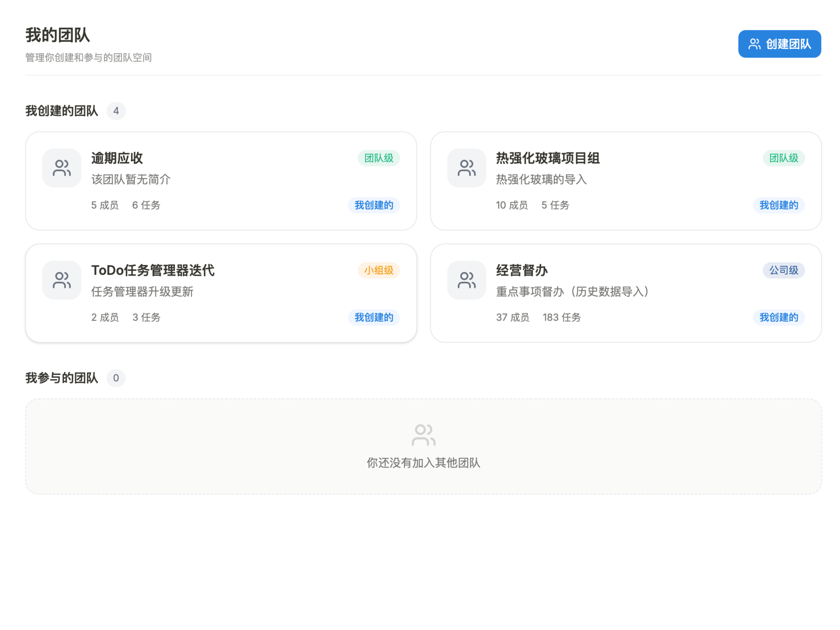The height and width of the screenshot is (630, 840).
Task: Open the ToDo任务管理器迭代 team avatar icon
Action: point(62,280)
